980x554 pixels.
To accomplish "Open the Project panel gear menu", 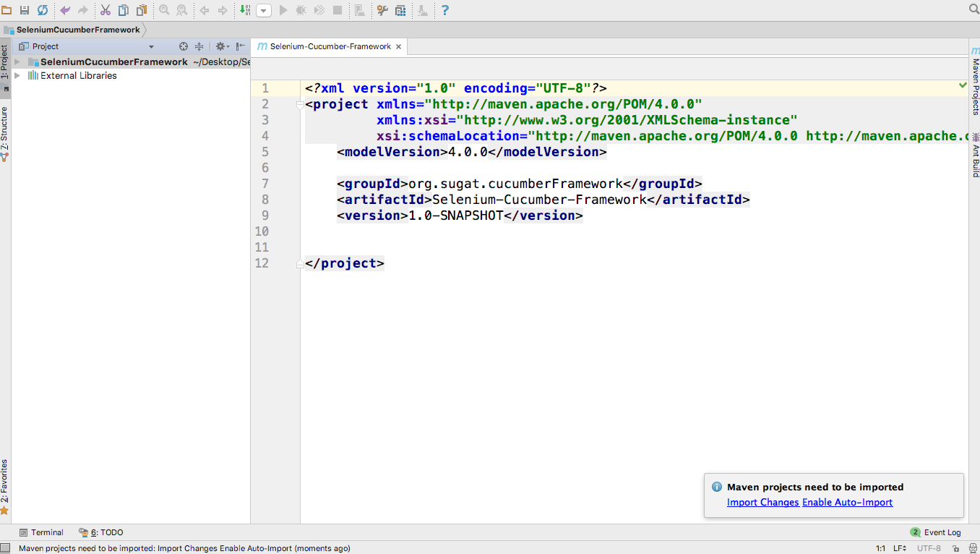I will 221,46.
